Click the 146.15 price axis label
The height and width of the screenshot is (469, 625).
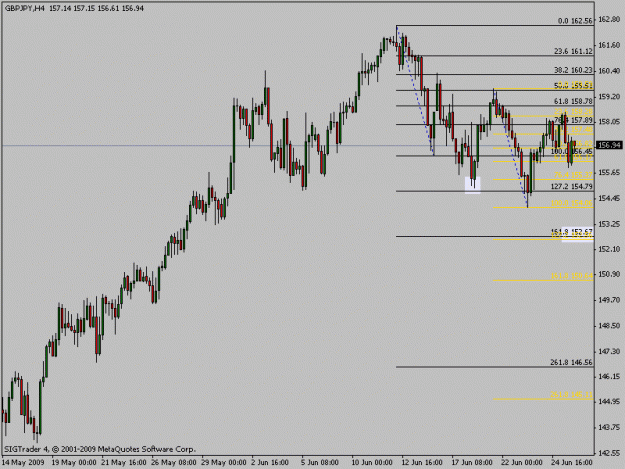pos(609,376)
